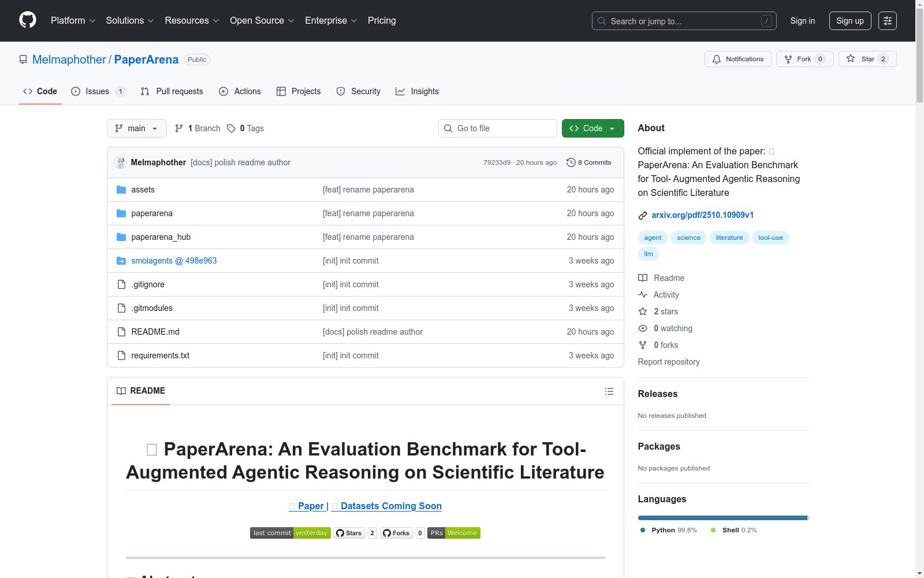Click the llm topic tag
924x578 pixels.
(649, 254)
